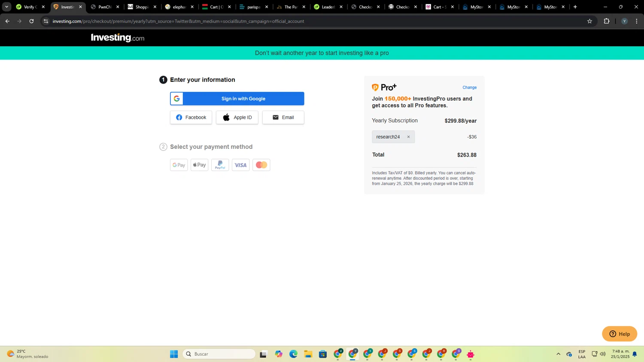This screenshot has height=362, width=644.
Task: Open File Explorer from taskbar
Action: pyautogui.click(x=308, y=354)
